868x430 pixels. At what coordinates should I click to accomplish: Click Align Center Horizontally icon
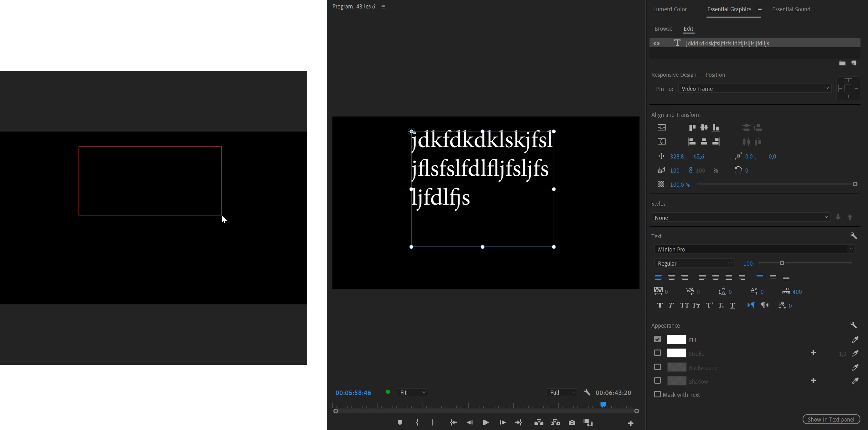tap(704, 142)
